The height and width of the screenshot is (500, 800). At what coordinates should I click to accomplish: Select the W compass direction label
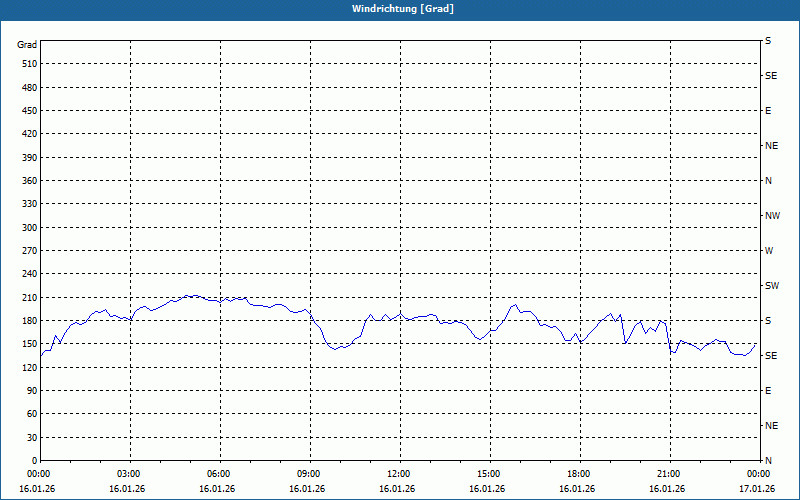[x=769, y=251]
